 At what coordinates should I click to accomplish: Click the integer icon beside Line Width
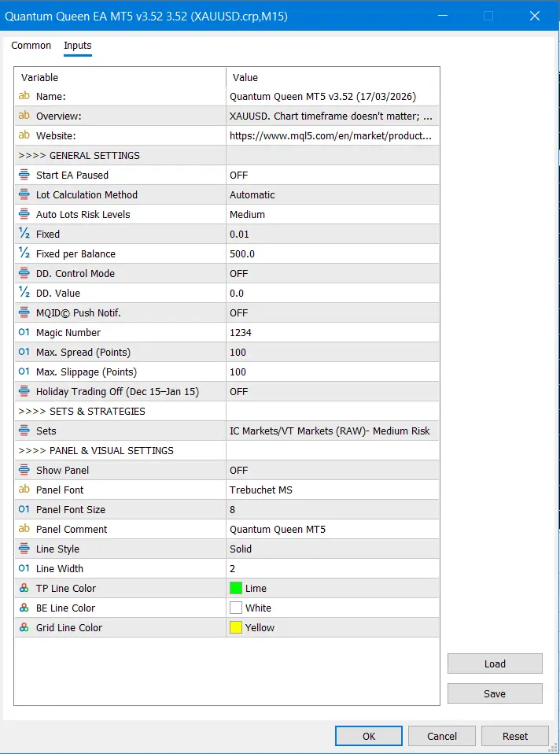click(x=24, y=568)
